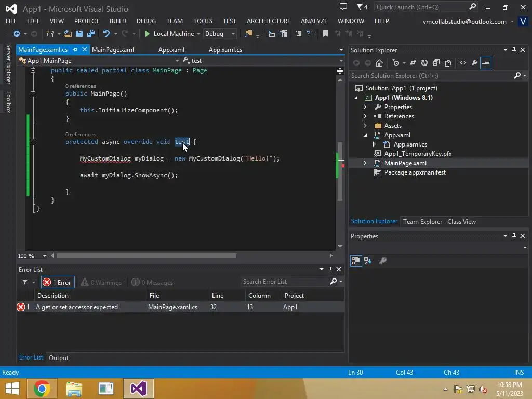Open the feedback speech bubble icon
The width and height of the screenshot is (532, 399).
[x=343, y=7]
